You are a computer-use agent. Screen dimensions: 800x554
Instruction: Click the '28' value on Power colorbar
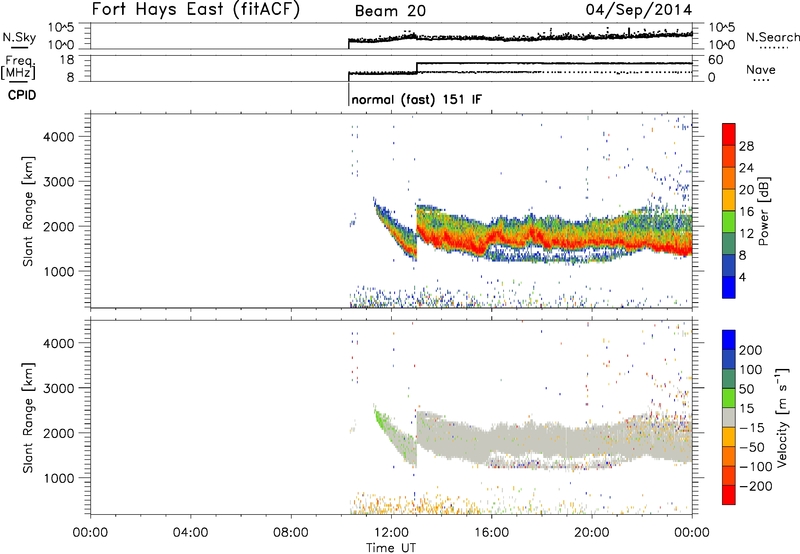[x=746, y=146]
